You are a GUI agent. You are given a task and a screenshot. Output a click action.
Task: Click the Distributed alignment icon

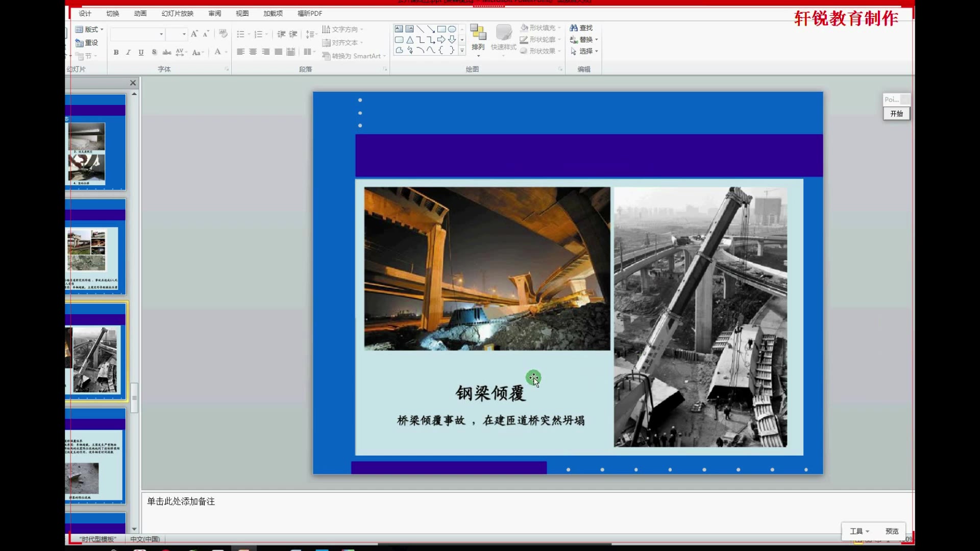(x=290, y=52)
